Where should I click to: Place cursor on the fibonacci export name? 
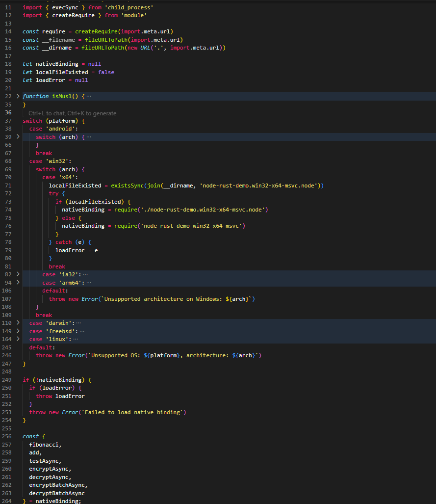tap(45, 445)
